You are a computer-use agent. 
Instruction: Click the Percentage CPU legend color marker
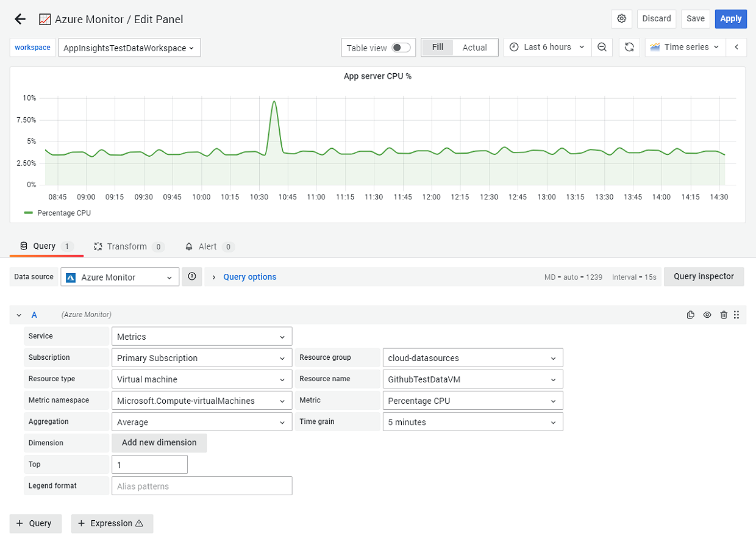click(x=29, y=213)
